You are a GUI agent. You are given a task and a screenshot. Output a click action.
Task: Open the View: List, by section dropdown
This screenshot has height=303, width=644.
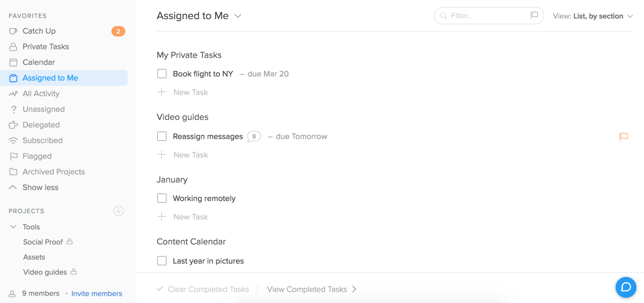593,16
